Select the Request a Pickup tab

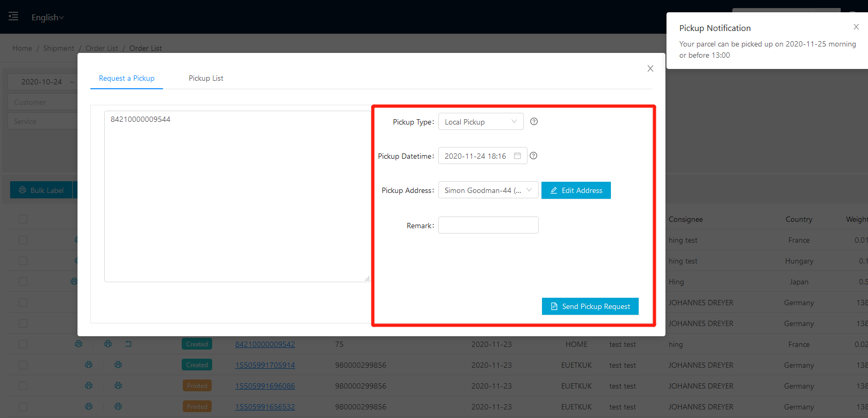127,78
